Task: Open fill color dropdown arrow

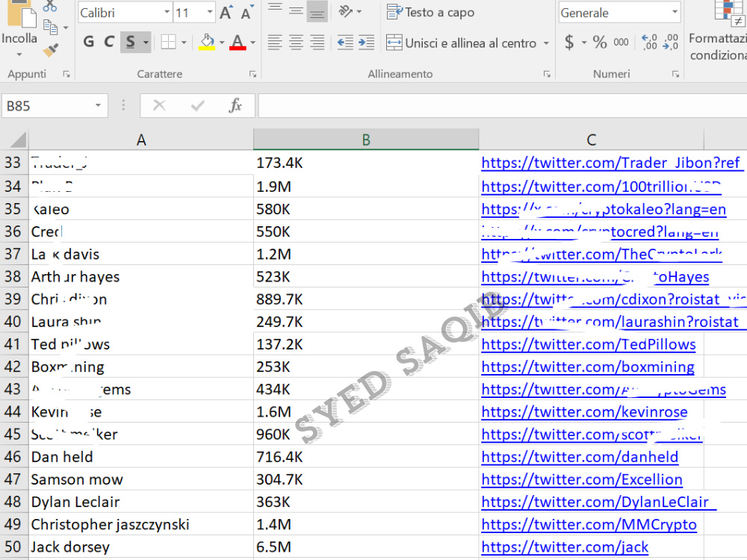Action: [x=222, y=43]
